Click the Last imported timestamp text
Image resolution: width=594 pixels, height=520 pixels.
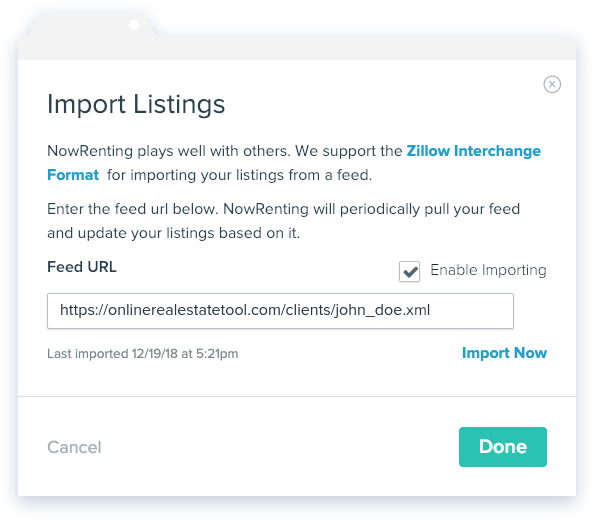pyautogui.click(x=143, y=354)
